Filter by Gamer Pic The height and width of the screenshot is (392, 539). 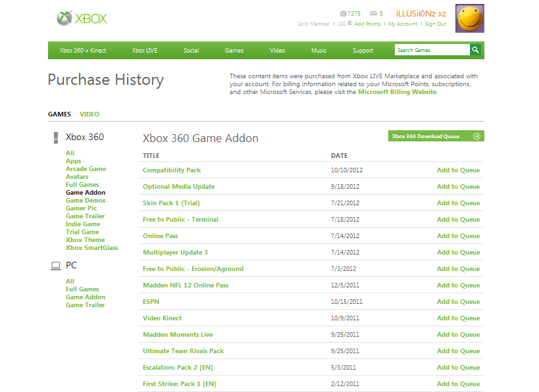81,208
